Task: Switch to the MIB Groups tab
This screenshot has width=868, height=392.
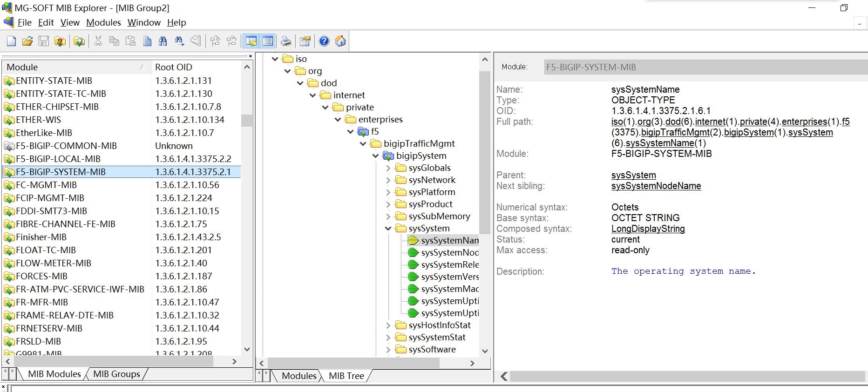Action: (x=116, y=374)
